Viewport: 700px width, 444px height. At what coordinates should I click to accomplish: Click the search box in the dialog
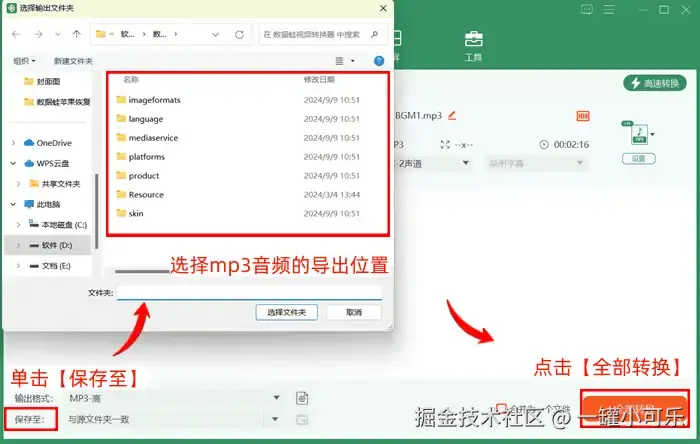click(x=321, y=34)
